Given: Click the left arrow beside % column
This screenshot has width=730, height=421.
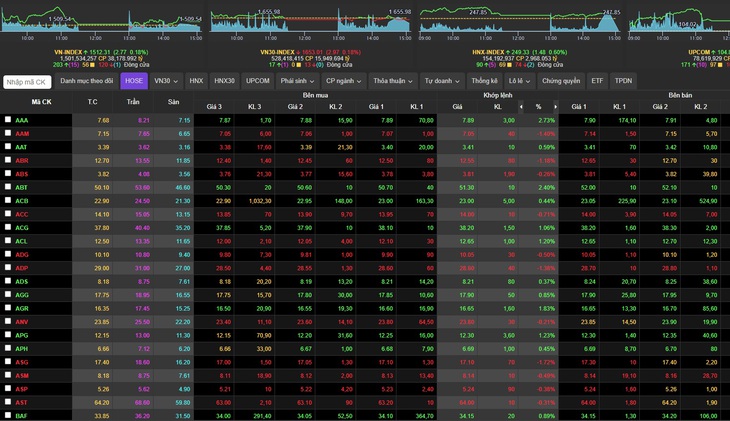Looking at the screenshot, I should (521, 107).
